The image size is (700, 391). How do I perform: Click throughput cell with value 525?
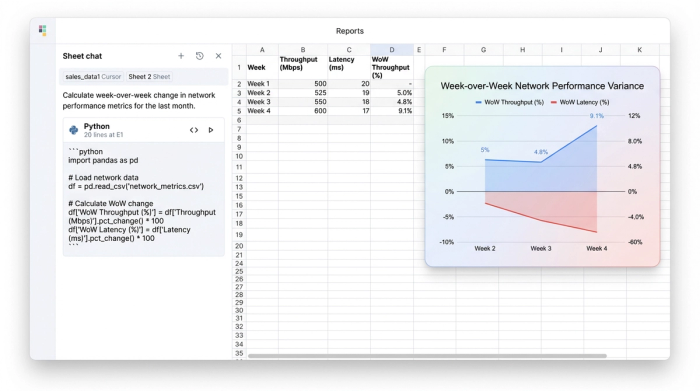point(303,93)
